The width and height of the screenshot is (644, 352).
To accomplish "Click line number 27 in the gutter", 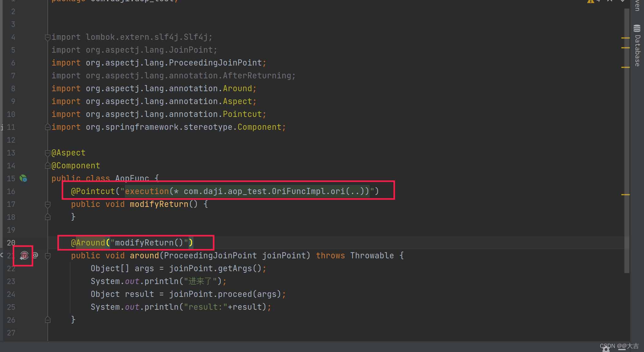I will [x=11, y=333].
